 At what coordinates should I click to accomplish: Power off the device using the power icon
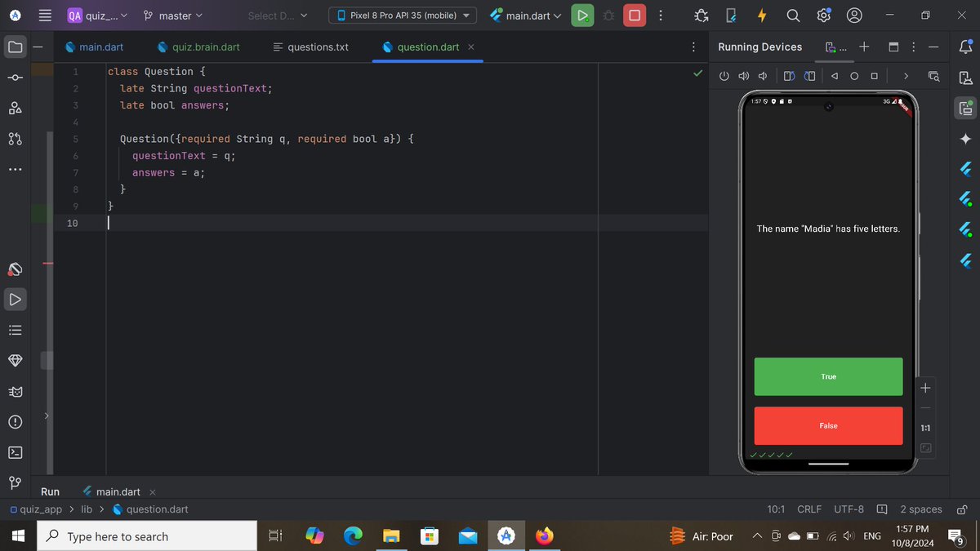724,76
